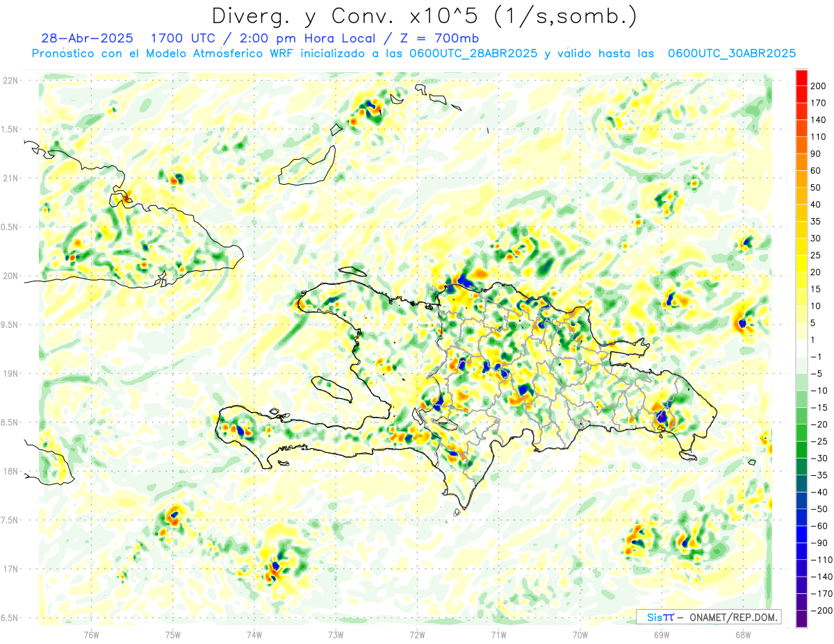Click the positive '30' color scale value
Viewport: 834px width, 644px height.
coord(817,238)
